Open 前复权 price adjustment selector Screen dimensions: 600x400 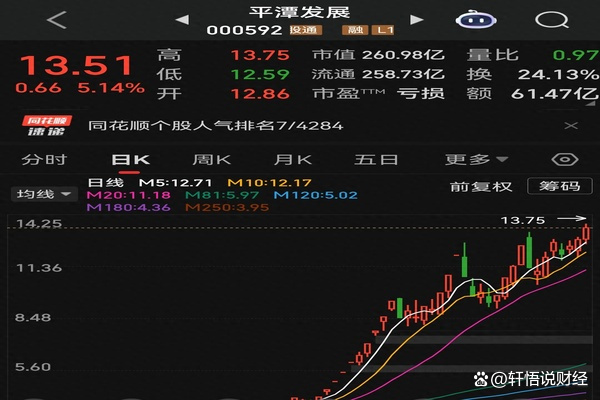point(481,186)
